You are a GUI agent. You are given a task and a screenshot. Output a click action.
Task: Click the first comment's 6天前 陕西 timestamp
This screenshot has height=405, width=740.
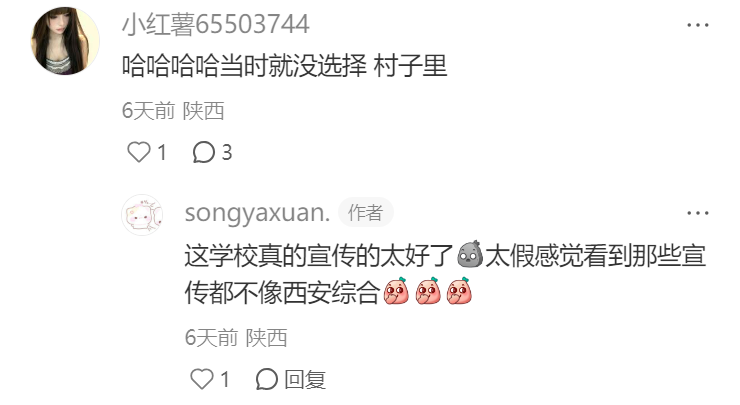[173, 111]
